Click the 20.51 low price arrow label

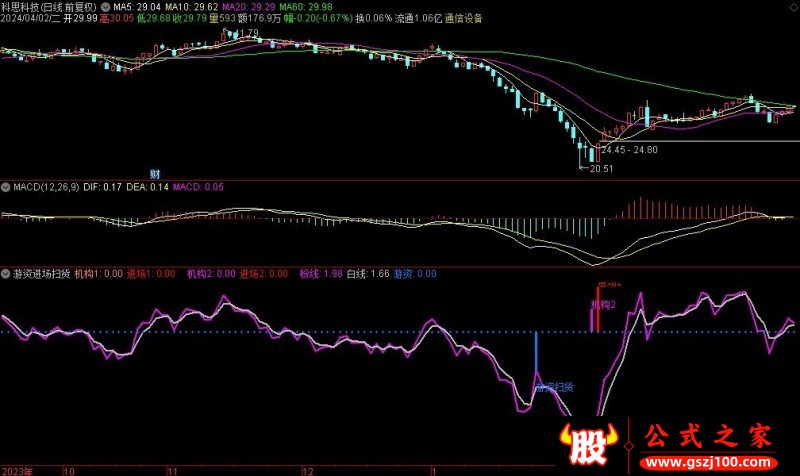click(x=595, y=169)
